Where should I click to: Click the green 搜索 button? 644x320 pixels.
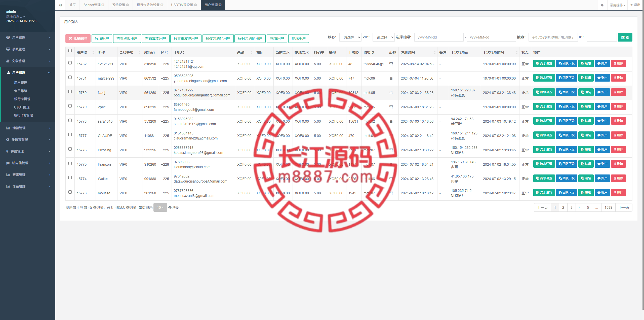click(x=625, y=37)
